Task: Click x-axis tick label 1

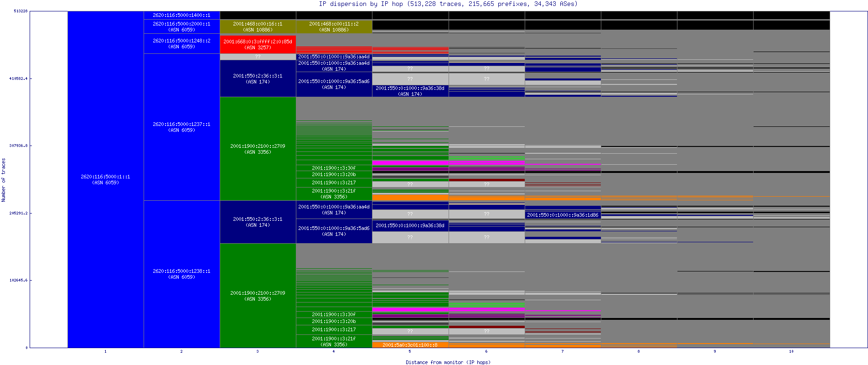Action: coord(106,351)
